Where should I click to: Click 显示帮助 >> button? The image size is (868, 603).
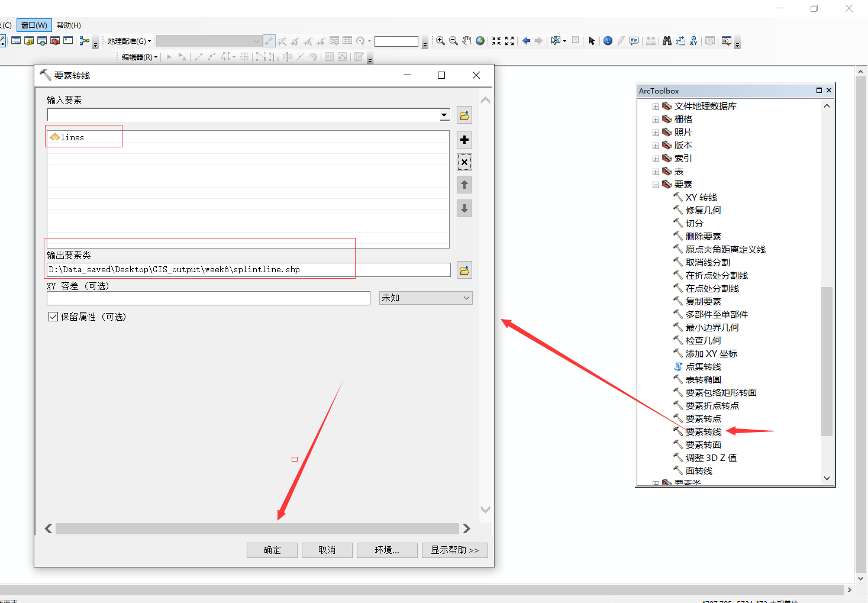tap(455, 550)
